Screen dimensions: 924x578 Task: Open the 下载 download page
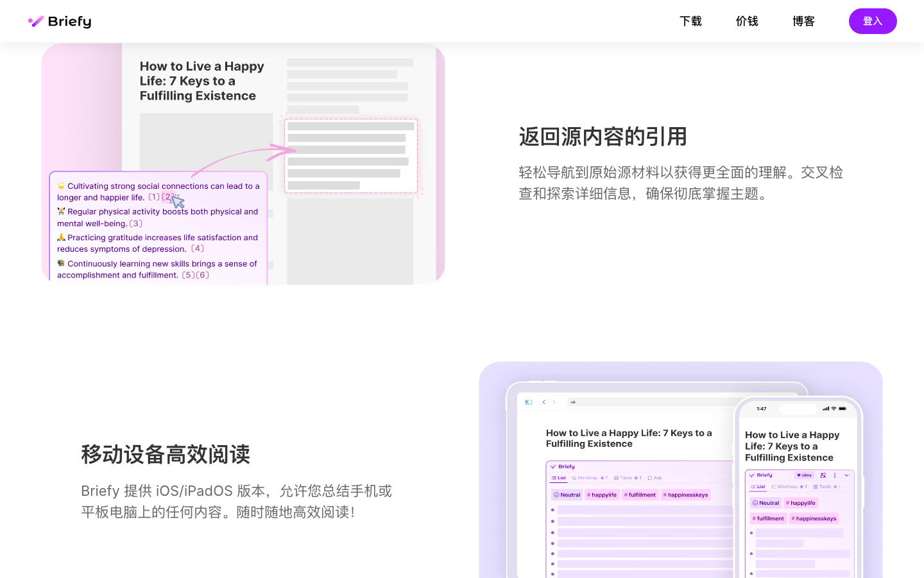click(690, 21)
